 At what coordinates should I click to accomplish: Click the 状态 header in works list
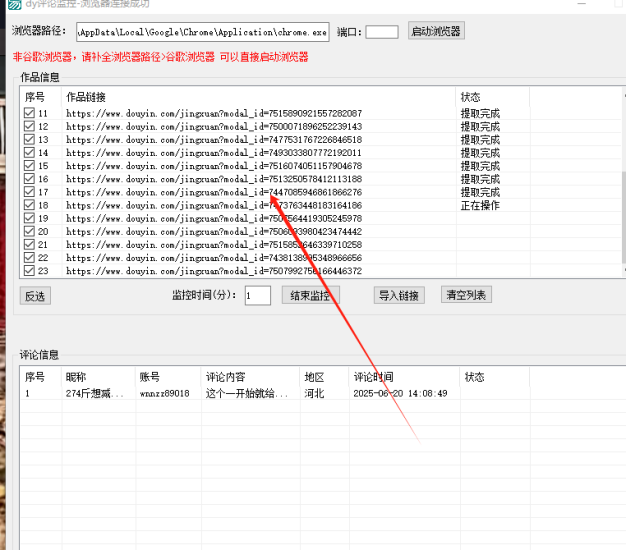click(x=470, y=97)
